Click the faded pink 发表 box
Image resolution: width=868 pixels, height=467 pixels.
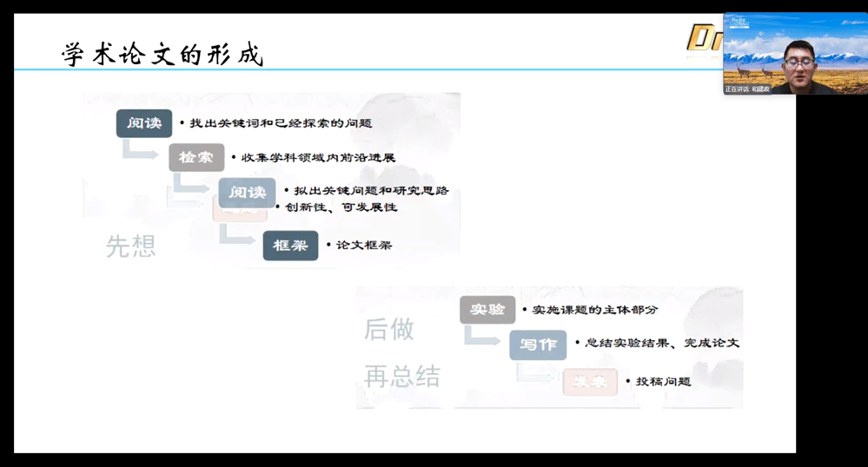(x=589, y=382)
